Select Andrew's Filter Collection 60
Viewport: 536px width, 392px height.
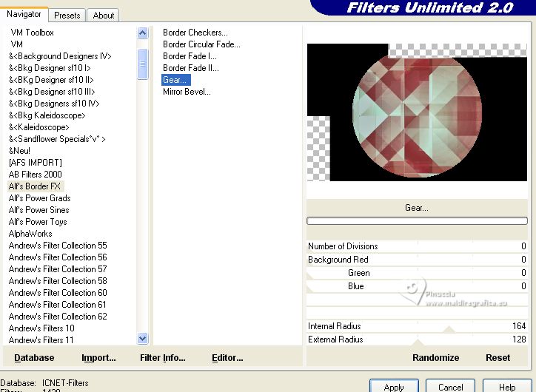(58, 293)
